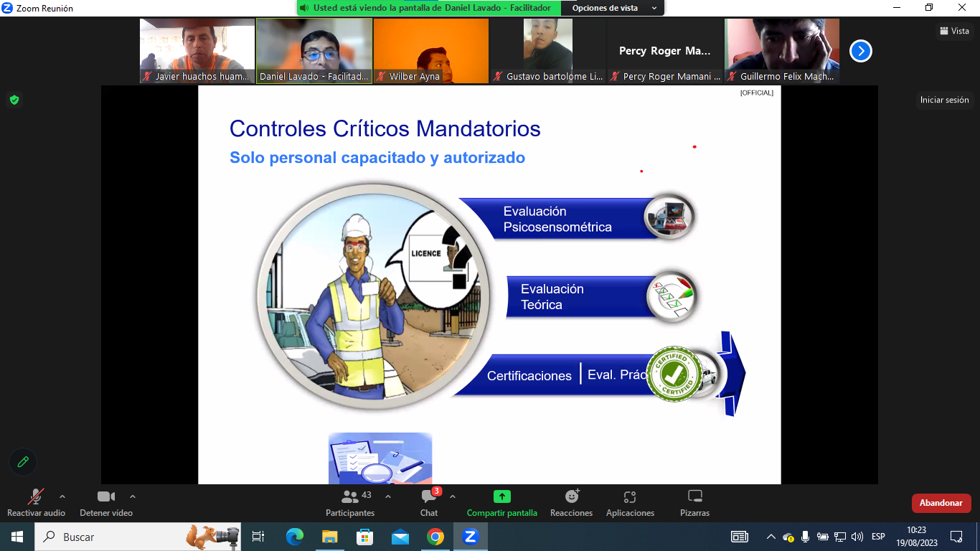Click the Compartir pantalla button
The height and width of the screenshot is (551, 980).
tap(501, 502)
